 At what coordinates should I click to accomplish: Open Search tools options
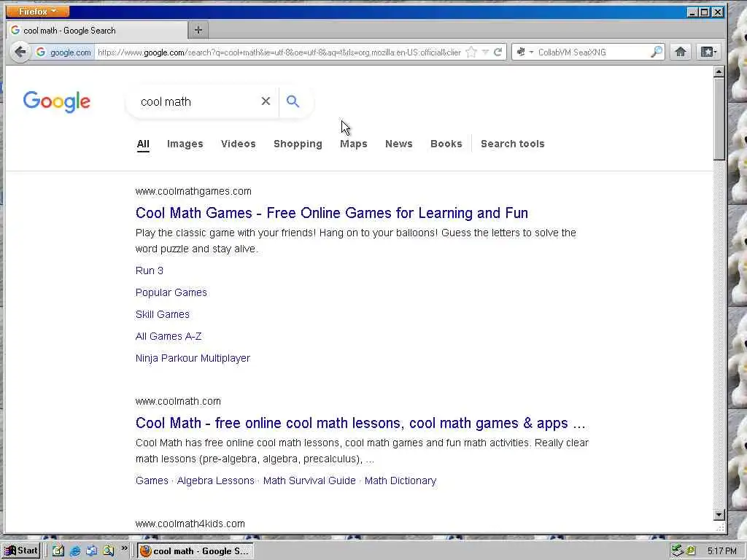click(x=513, y=144)
